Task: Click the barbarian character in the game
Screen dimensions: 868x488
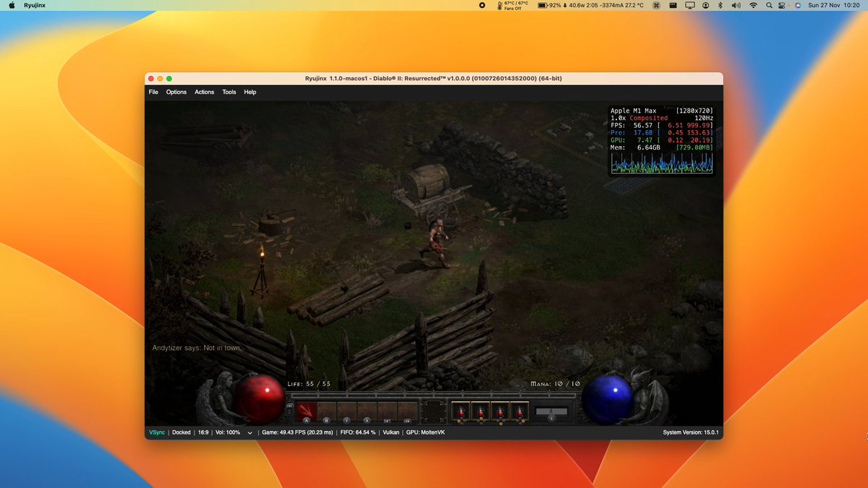Action: pos(435,242)
